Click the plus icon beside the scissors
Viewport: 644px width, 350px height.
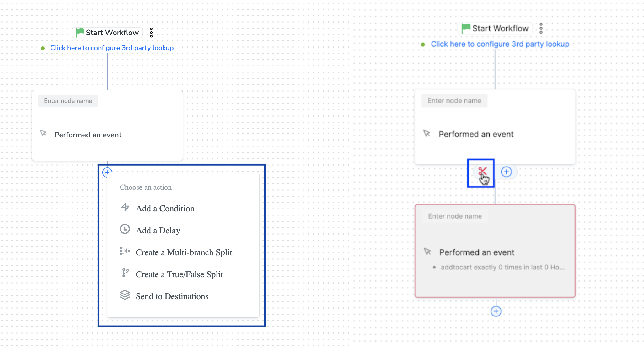pyautogui.click(x=506, y=172)
